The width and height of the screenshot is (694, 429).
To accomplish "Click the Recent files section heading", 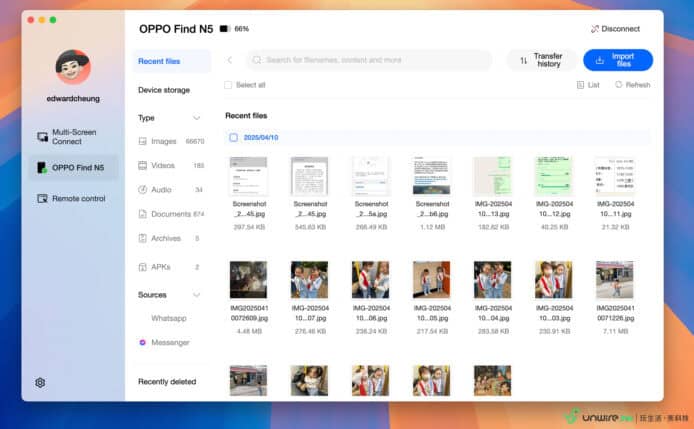I will pos(246,116).
